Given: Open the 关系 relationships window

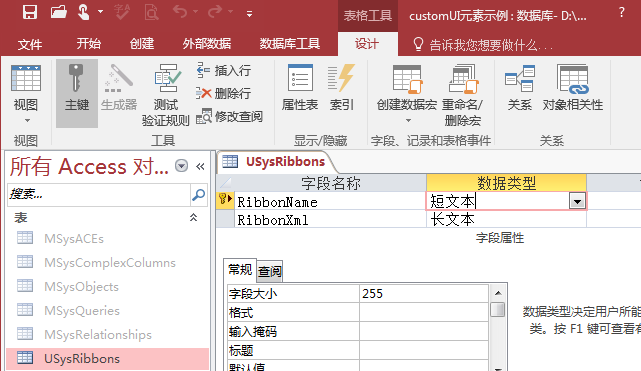Looking at the screenshot, I should coord(520,88).
